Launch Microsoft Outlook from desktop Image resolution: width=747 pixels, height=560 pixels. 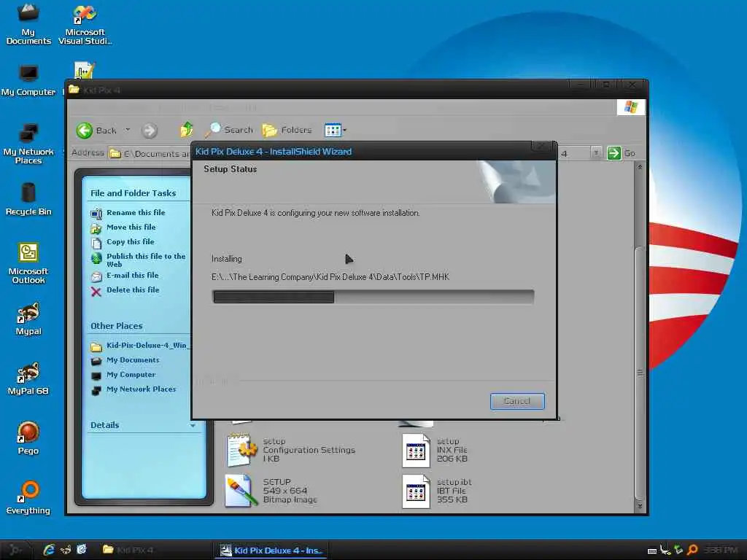(x=28, y=262)
